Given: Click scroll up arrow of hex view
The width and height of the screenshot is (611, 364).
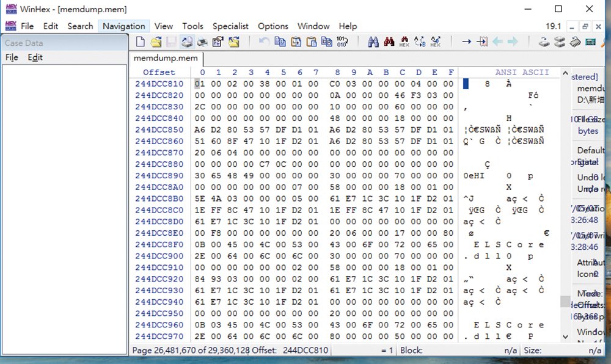Looking at the screenshot, I should coord(565,73).
